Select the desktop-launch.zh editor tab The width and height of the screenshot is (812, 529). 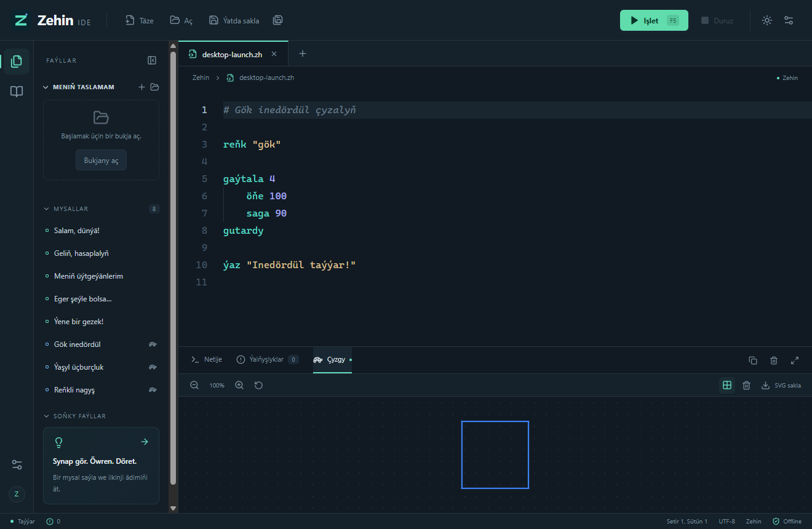tap(233, 54)
